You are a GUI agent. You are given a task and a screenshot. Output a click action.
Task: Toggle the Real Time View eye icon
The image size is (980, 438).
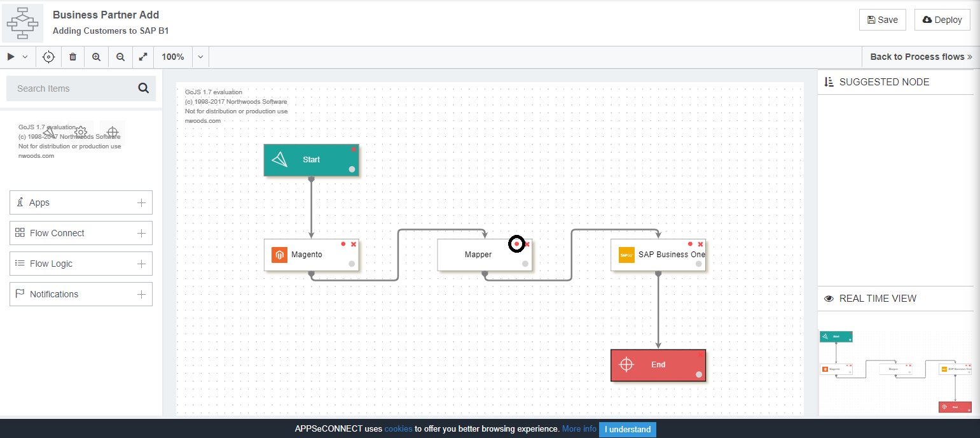click(829, 299)
